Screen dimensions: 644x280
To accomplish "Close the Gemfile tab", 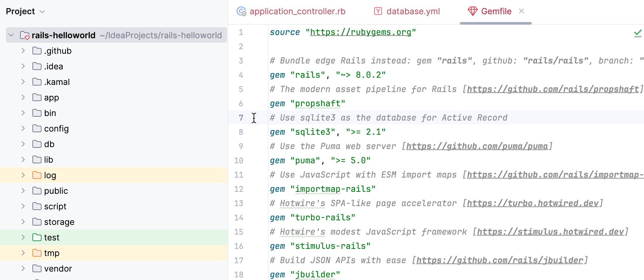I will [521, 11].
